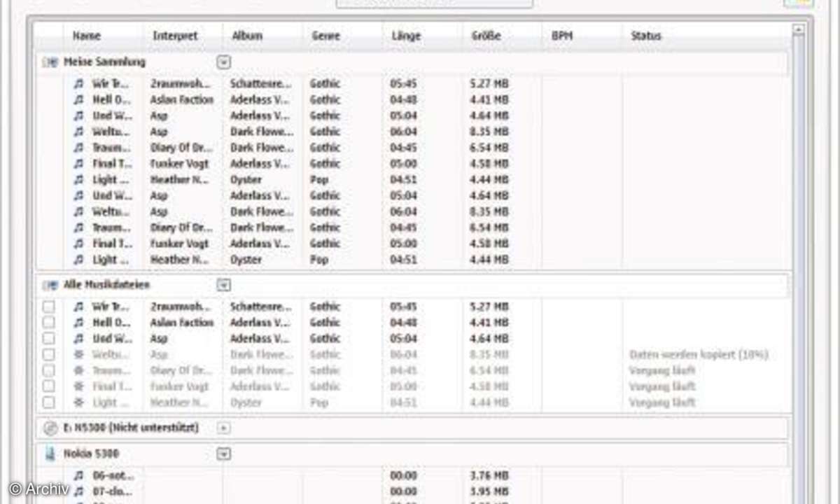
Task: Select the Nokia 5300 group label
Action: (91, 454)
